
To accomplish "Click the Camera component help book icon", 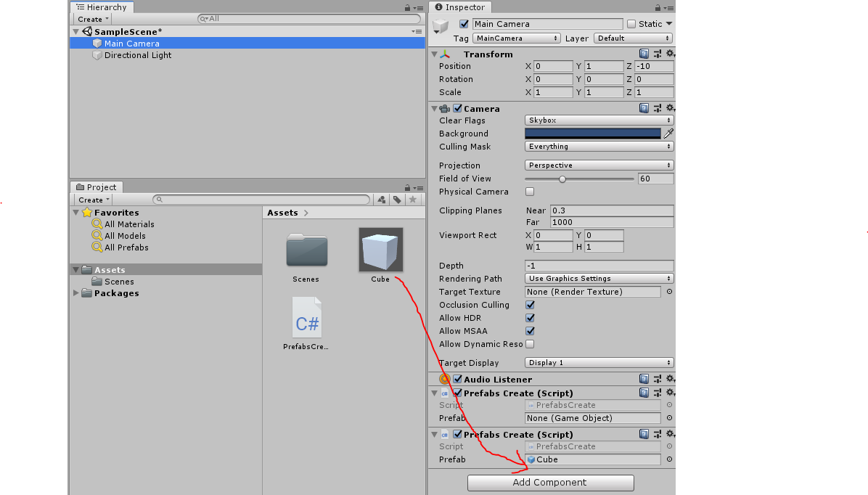I will pyautogui.click(x=643, y=108).
